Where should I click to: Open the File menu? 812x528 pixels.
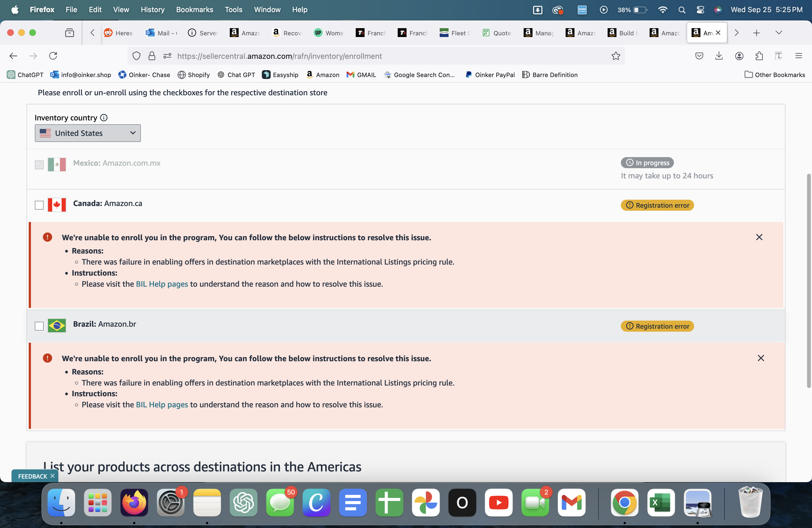pos(71,10)
